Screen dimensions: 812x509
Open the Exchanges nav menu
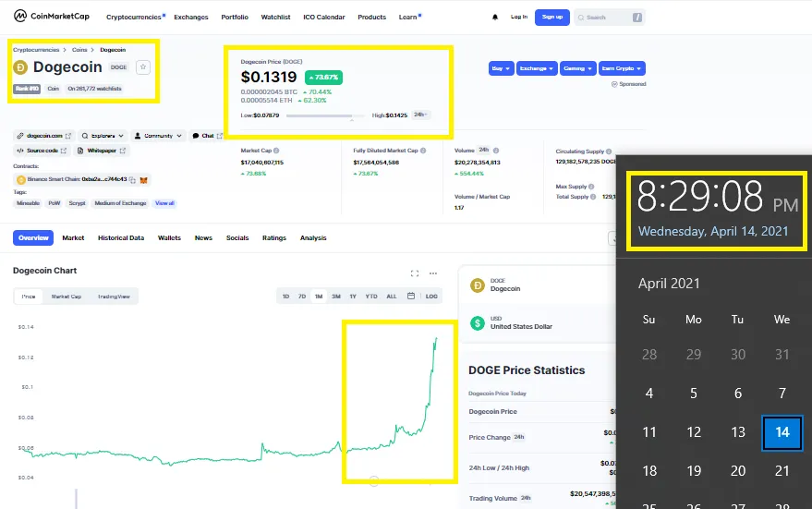[191, 17]
